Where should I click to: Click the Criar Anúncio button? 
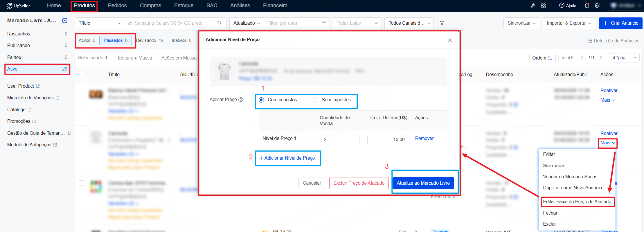(620, 23)
